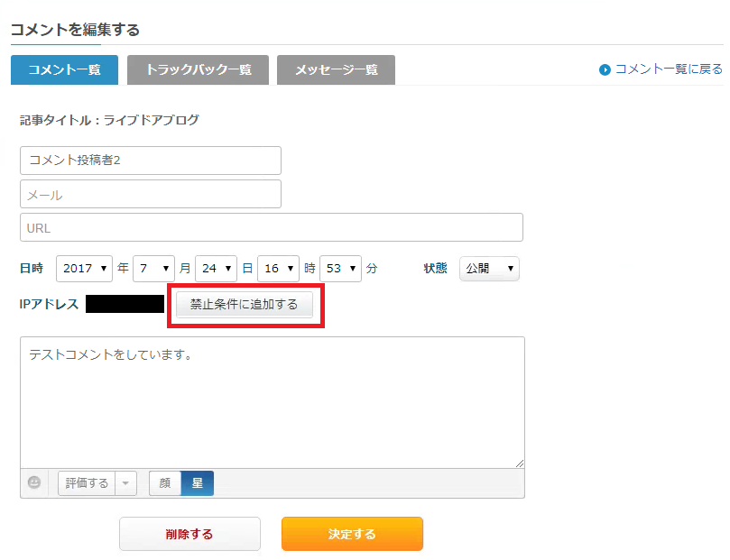Click the コメント投稿者2 name field
The width and height of the screenshot is (730, 560).
(x=150, y=161)
